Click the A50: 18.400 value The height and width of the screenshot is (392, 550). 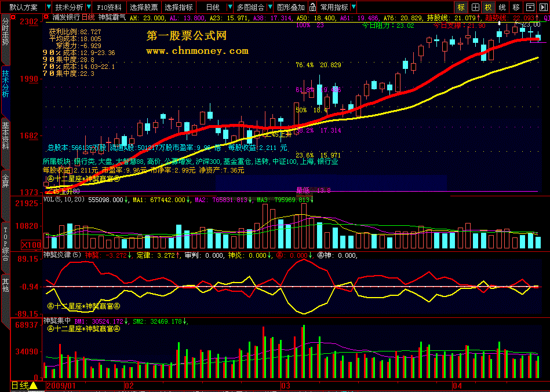(x=316, y=17)
